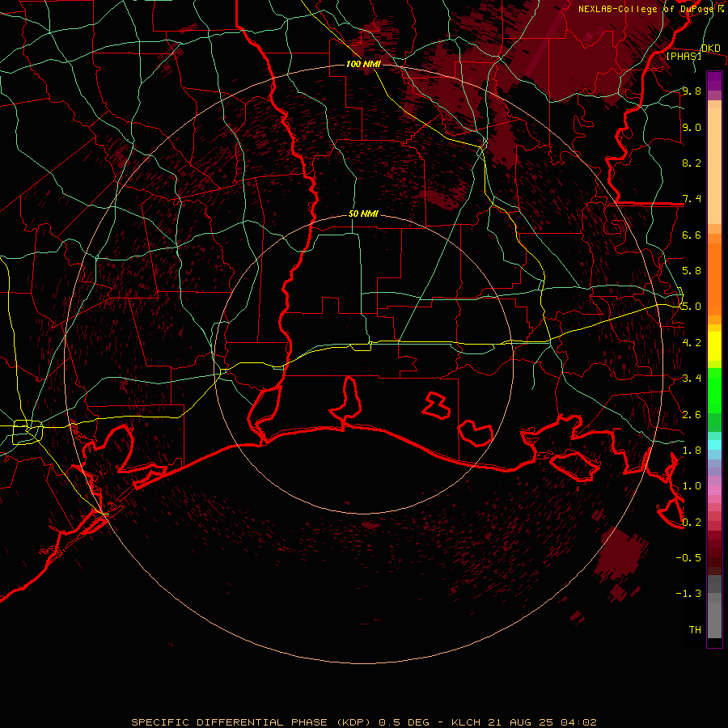
Task: Click the 0.2 scale value
Action: (x=692, y=523)
